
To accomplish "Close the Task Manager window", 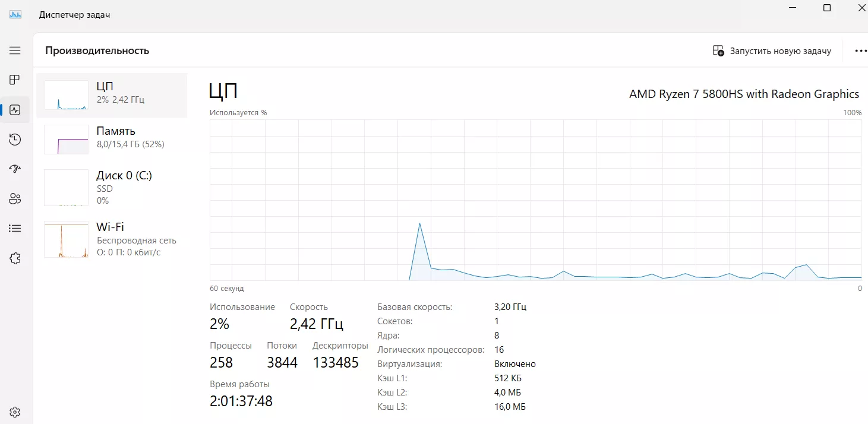I will click(860, 8).
